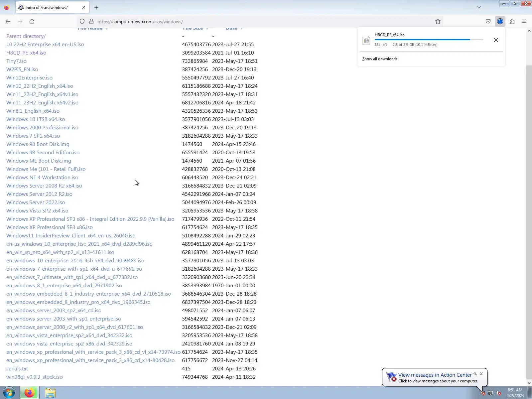Click the muted volume tray icon
The image size is (532, 399).
point(498,393)
